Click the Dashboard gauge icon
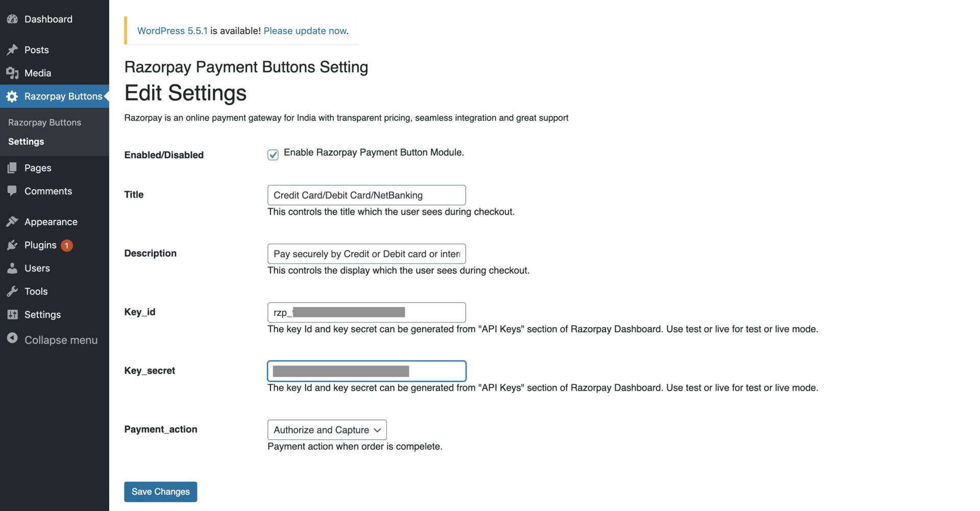The height and width of the screenshot is (511, 980). pyautogui.click(x=12, y=19)
